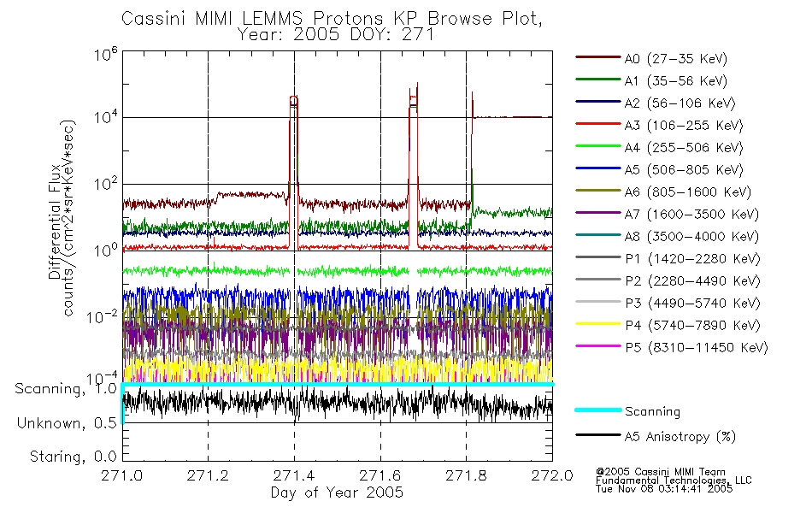812x513 pixels.
Task: Click the cyan Scanning legend line
Action: coord(597,410)
